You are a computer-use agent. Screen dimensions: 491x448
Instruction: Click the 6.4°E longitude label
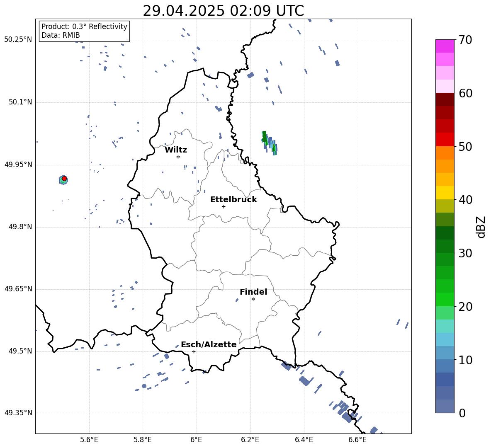(x=304, y=440)
